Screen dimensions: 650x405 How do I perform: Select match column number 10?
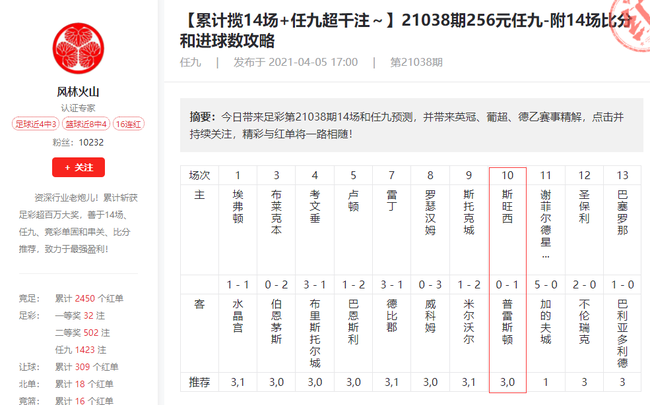click(507, 175)
